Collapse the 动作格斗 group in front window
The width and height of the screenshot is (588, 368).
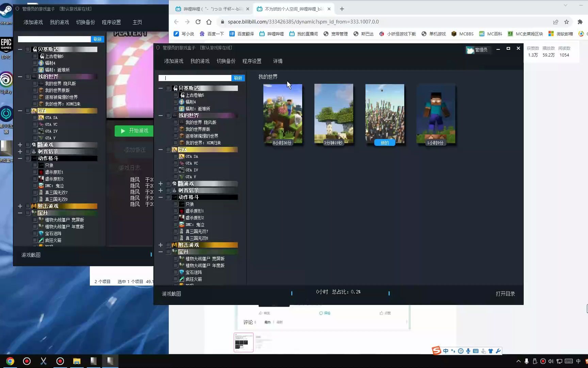161,197
